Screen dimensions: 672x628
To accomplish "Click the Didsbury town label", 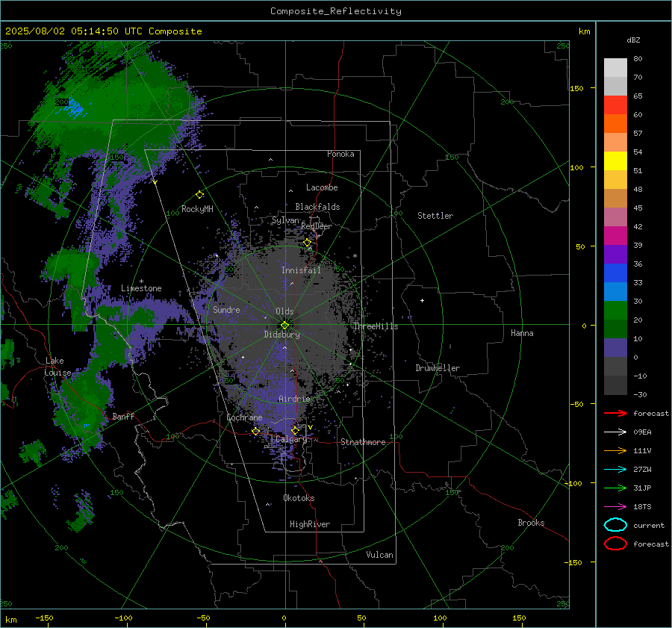I will (282, 335).
